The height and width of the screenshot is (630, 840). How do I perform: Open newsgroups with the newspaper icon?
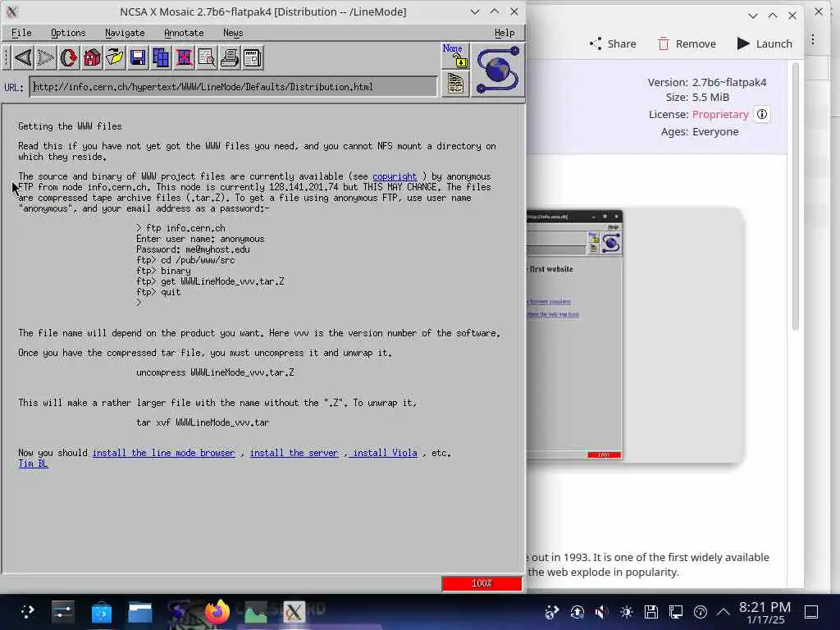[x=253, y=58]
